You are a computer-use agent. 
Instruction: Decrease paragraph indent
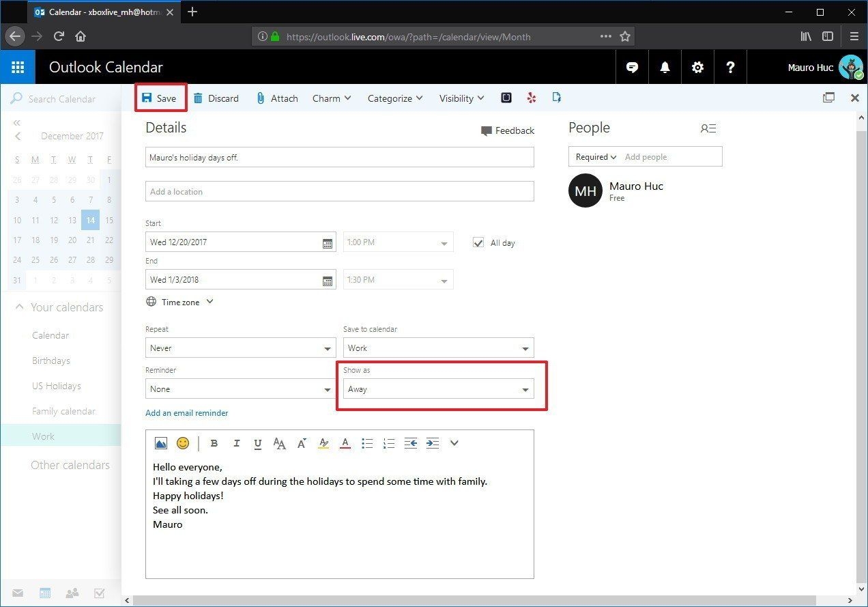pos(411,443)
